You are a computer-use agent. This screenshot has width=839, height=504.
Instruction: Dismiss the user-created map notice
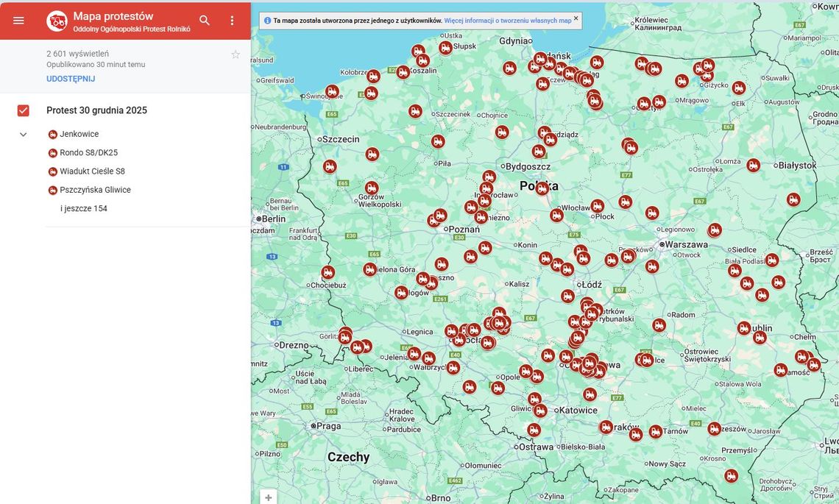(x=575, y=20)
